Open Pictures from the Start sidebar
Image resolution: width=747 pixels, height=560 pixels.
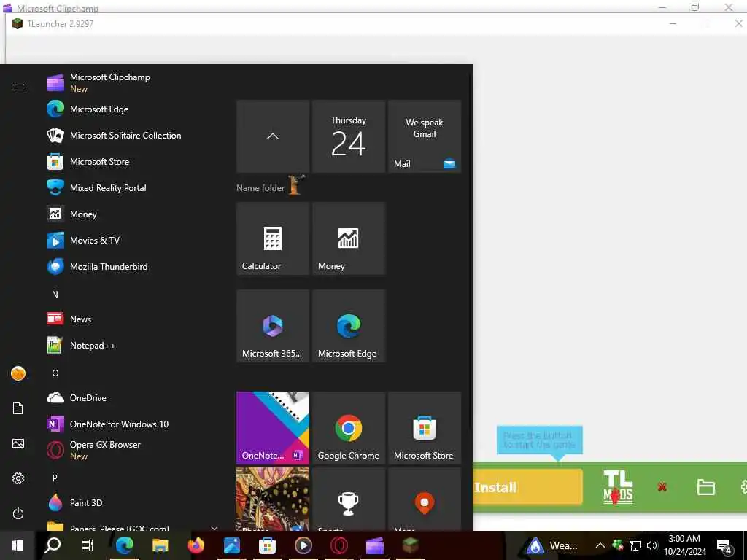coord(18,443)
